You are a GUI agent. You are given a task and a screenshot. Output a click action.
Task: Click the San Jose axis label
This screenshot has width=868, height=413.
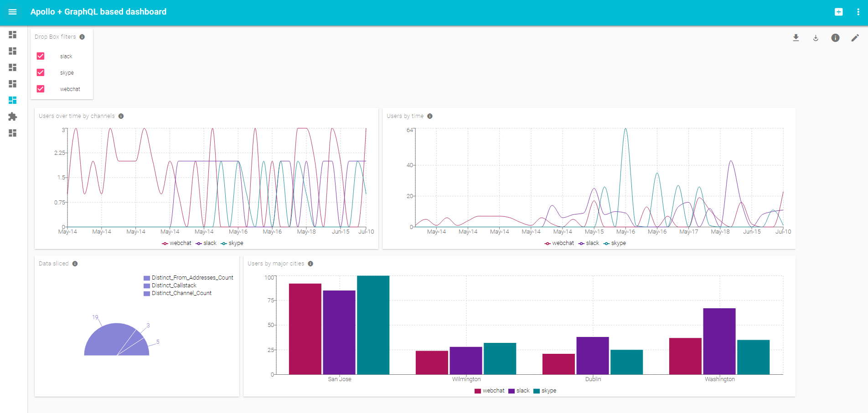coord(340,379)
